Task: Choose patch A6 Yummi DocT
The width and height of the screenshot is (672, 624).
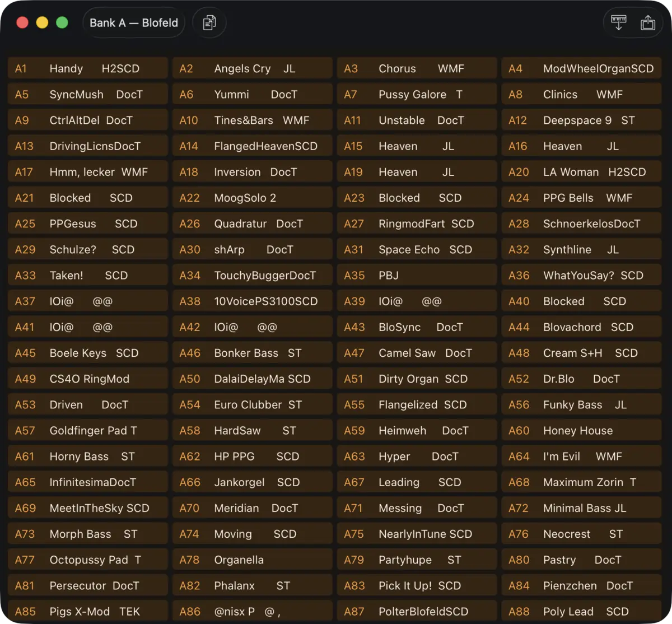Action: pos(253,94)
